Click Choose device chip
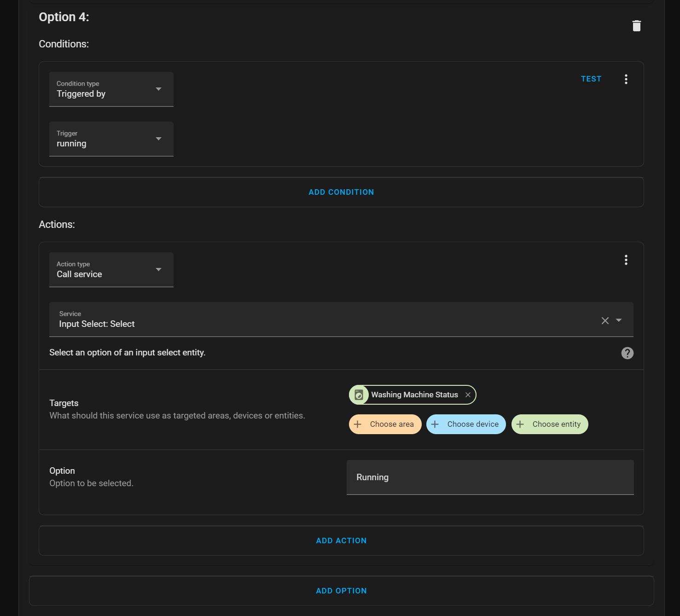The image size is (680, 616). coord(466,424)
